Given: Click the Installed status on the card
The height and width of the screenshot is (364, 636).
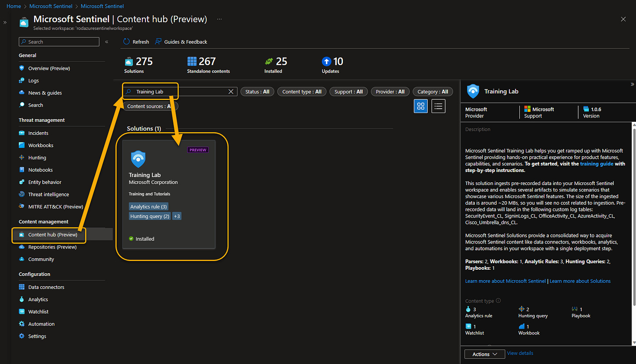Looking at the screenshot, I should point(142,239).
